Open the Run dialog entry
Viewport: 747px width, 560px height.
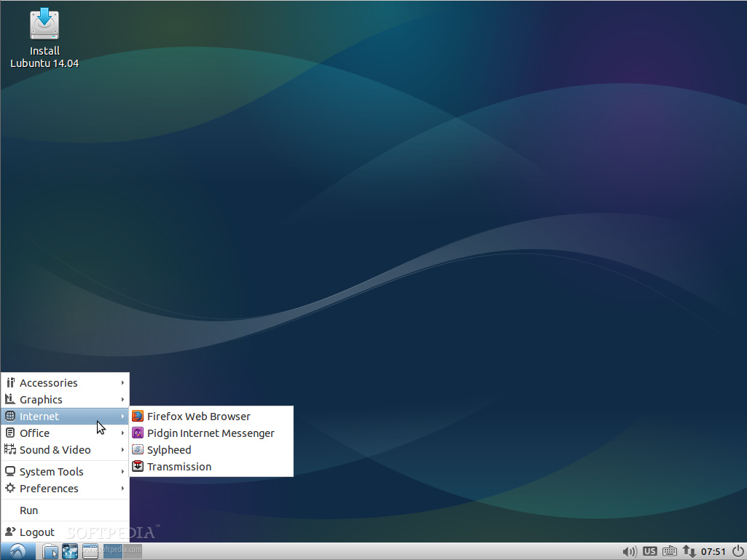point(66,510)
